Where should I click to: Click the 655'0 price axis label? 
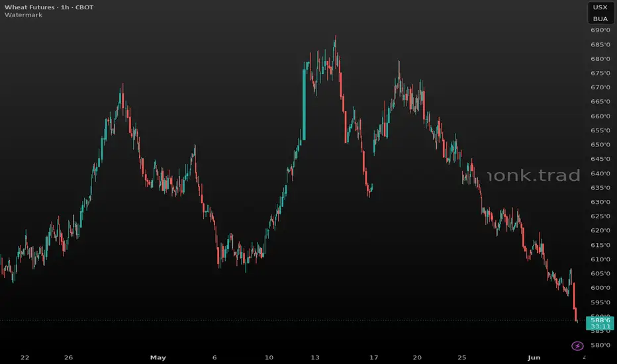click(x=600, y=130)
